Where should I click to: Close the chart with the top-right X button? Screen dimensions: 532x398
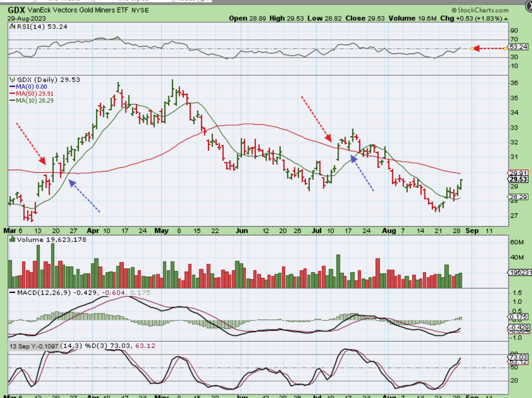click(528, 6)
